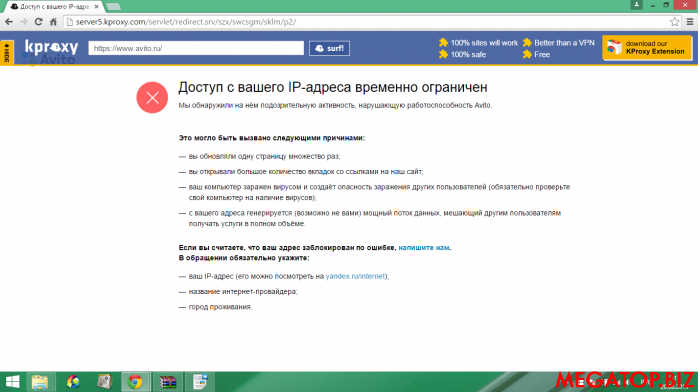Open the напишите нам link
700x392 pixels.
(424, 247)
